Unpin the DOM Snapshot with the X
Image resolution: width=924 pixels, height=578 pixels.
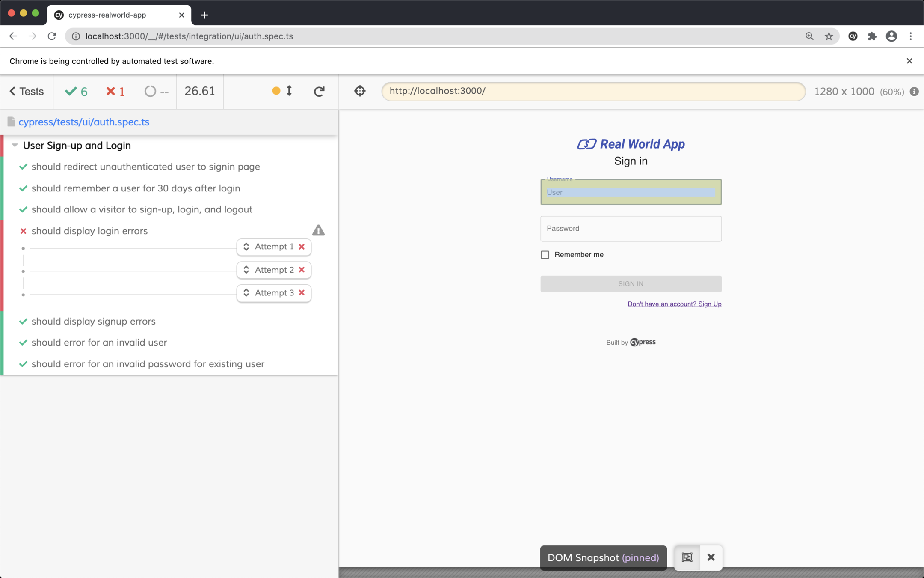711,557
